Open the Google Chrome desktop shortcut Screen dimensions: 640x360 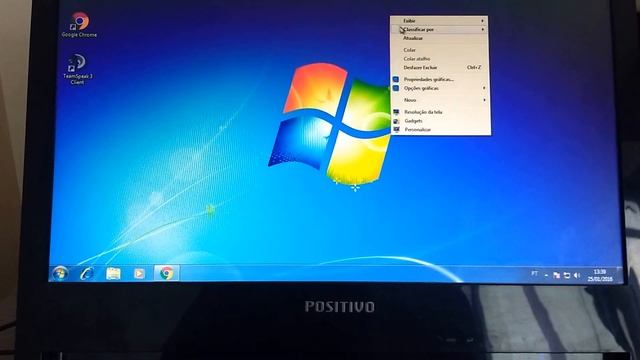(79, 25)
